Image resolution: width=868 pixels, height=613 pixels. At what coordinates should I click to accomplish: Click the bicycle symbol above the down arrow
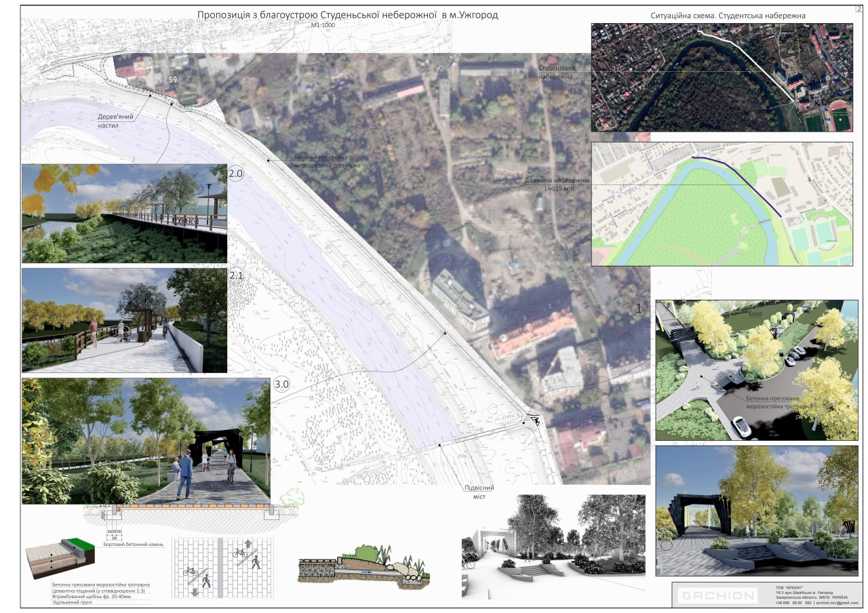pyautogui.click(x=191, y=571)
